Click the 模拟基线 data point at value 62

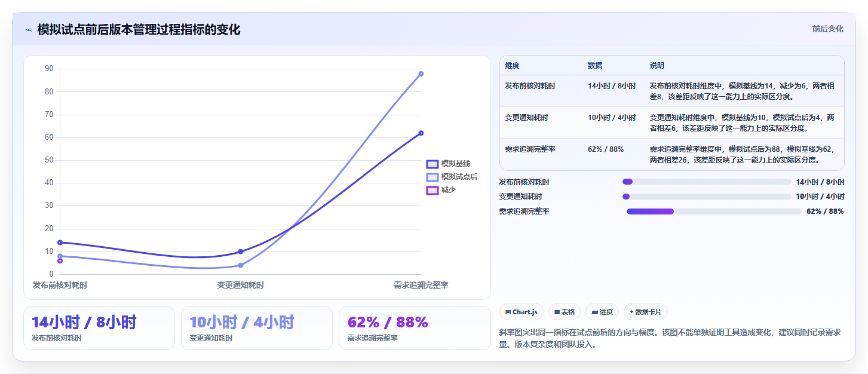[x=421, y=133]
